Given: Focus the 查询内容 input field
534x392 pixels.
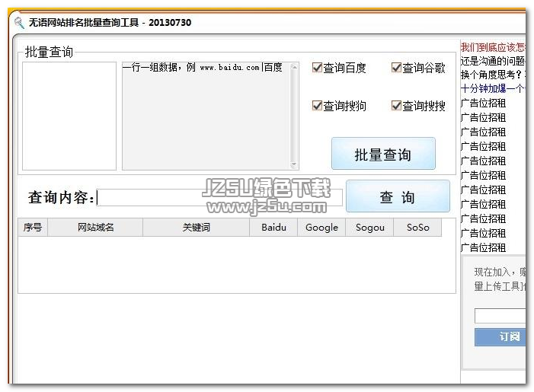Looking at the screenshot, I should click(219, 198).
